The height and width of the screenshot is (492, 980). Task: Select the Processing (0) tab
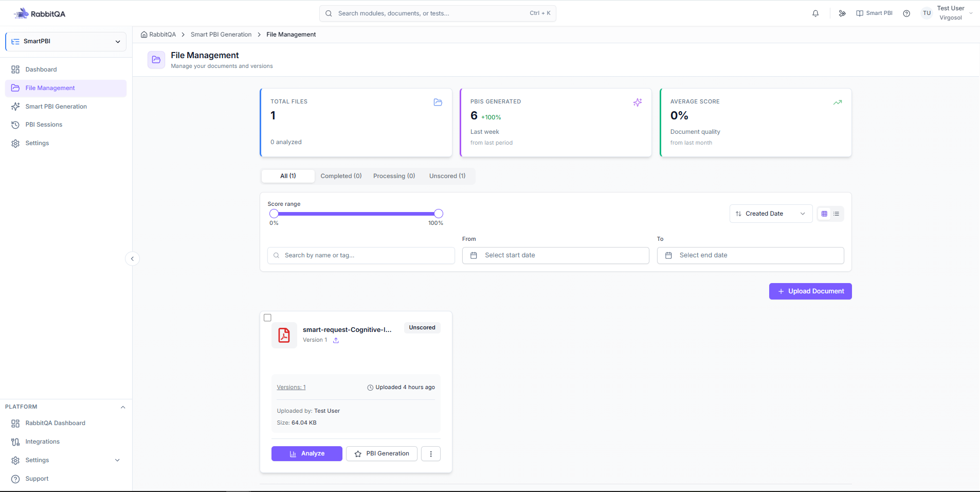pos(394,176)
